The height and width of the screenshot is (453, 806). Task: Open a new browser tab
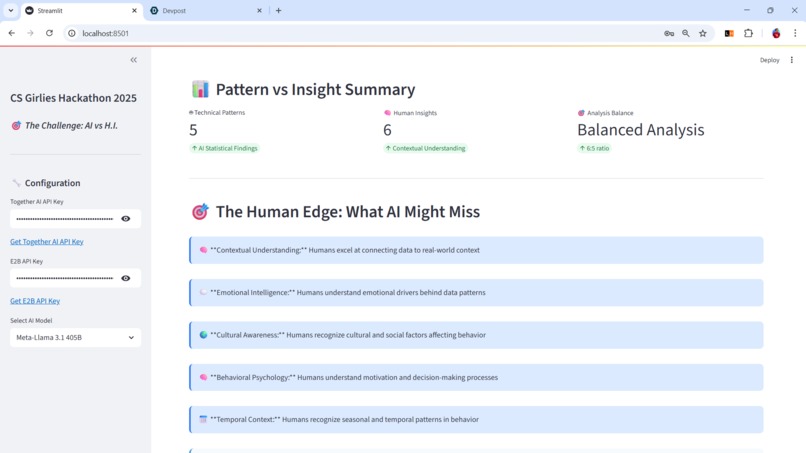[279, 10]
